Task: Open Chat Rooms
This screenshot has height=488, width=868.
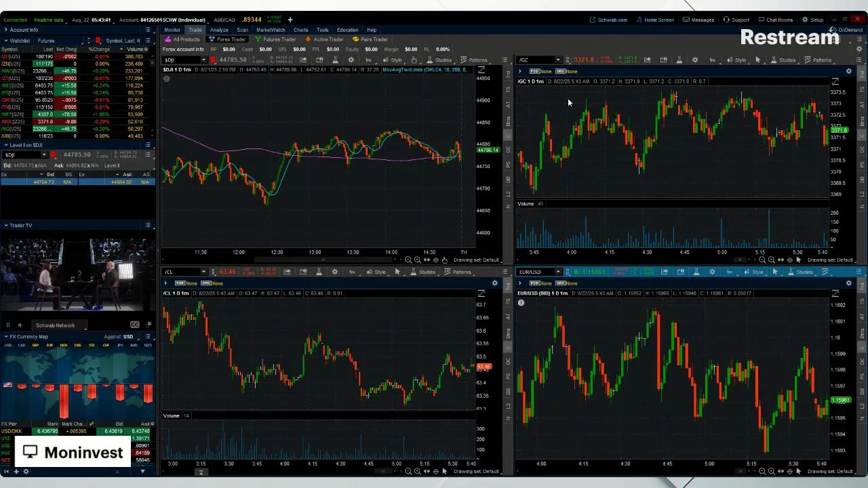Action: point(776,20)
